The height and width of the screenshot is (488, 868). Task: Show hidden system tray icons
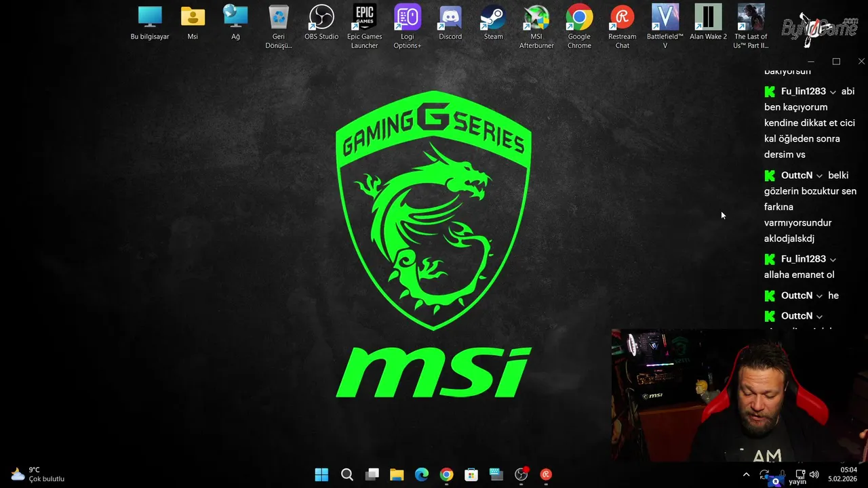tap(747, 474)
